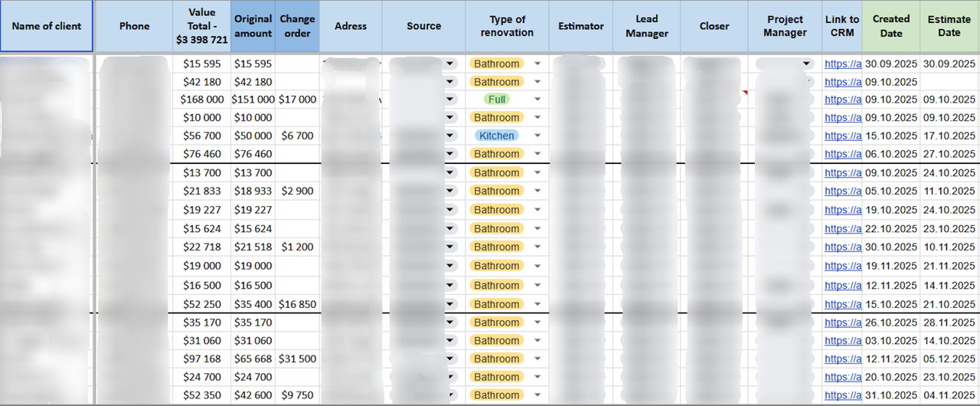
Task: Select the $1 200 change order cell
Action: click(297, 247)
